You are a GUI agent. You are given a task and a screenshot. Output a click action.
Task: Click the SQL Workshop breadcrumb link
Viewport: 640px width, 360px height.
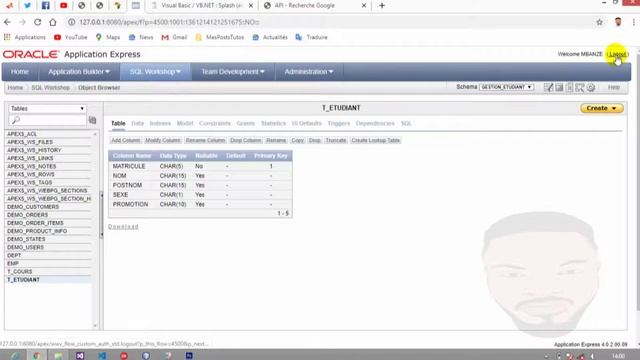point(51,88)
